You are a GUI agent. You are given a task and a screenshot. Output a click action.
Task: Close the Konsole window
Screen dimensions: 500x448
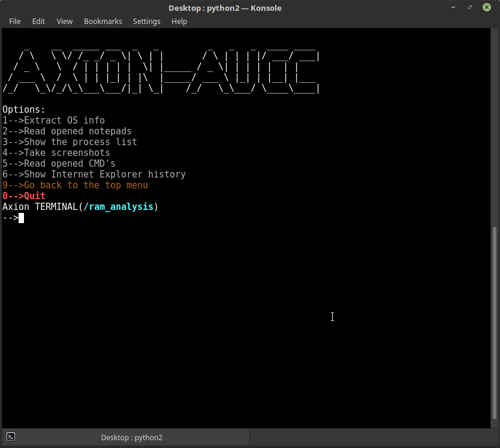(x=487, y=7)
